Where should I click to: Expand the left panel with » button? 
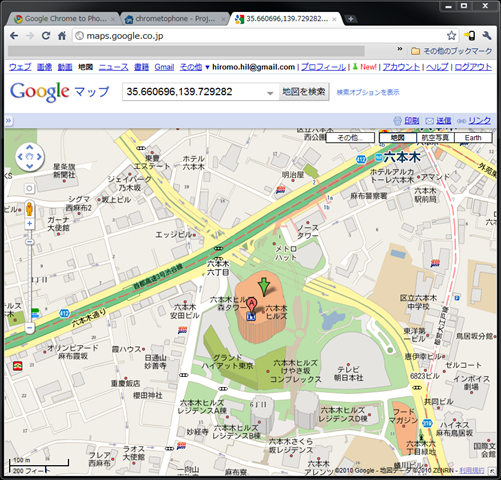coord(9,120)
